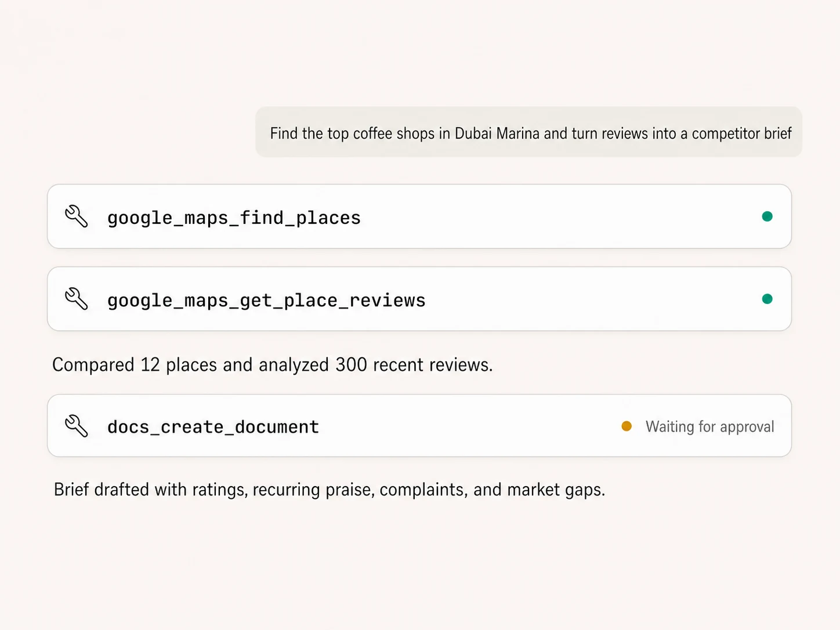Click the green status dot on google_maps_find_places
Screen dimensions: 840x630
(x=767, y=216)
